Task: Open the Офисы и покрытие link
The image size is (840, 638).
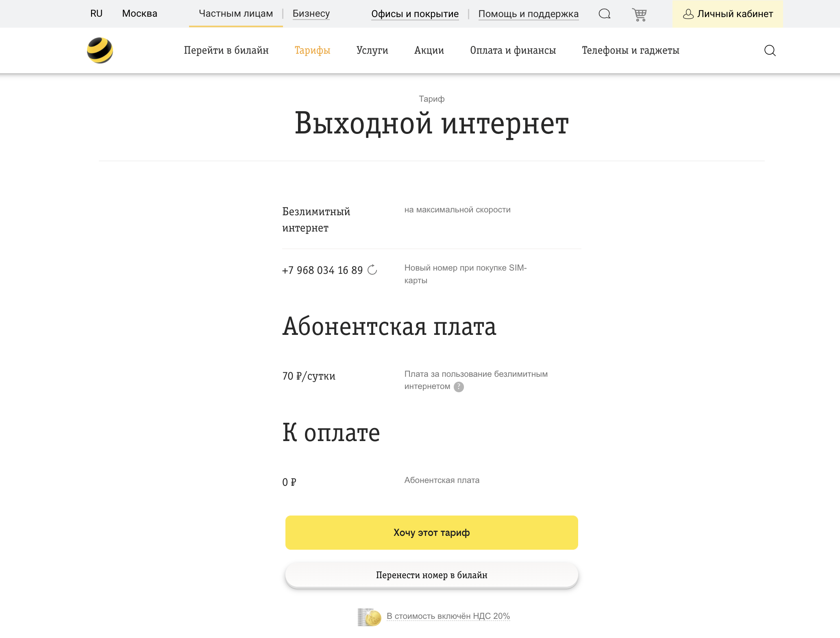Action: coord(415,14)
